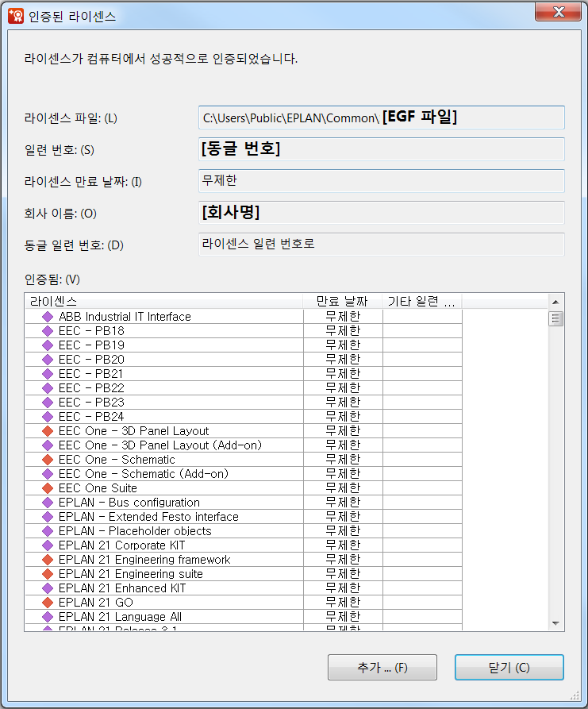Click the scrollbar thumb in the license list
Viewport: 588px width, 709px height.
click(x=556, y=319)
